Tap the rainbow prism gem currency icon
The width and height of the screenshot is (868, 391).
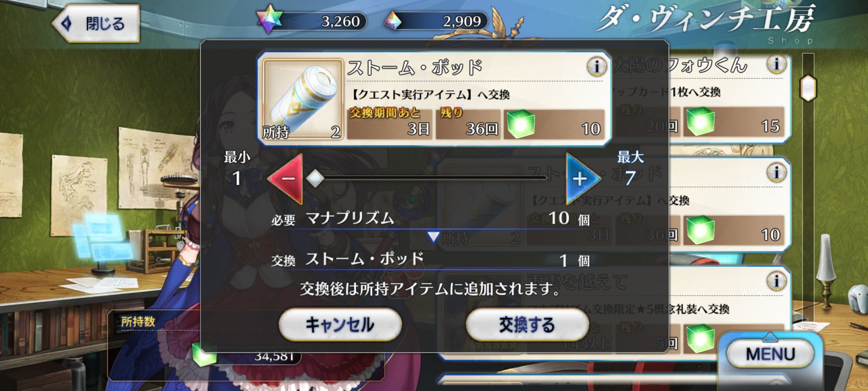(392, 20)
